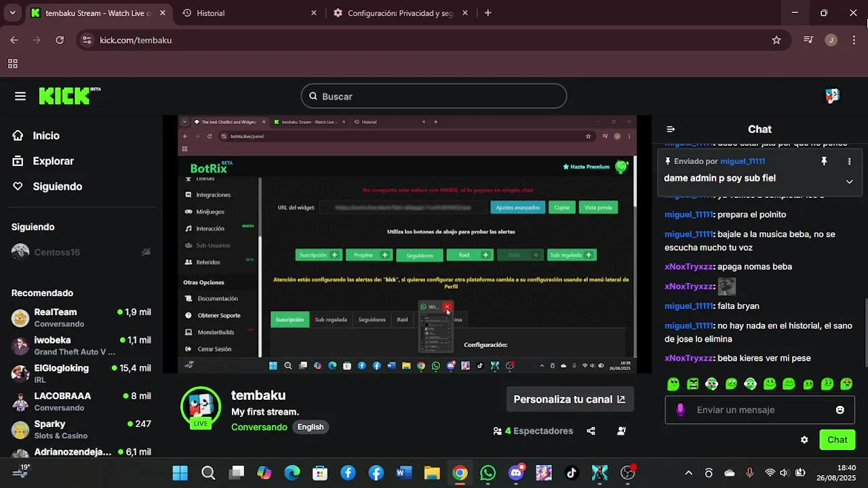The width and height of the screenshot is (868, 488).
Task: Open WhatsApp from the taskbar
Action: (488, 473)
